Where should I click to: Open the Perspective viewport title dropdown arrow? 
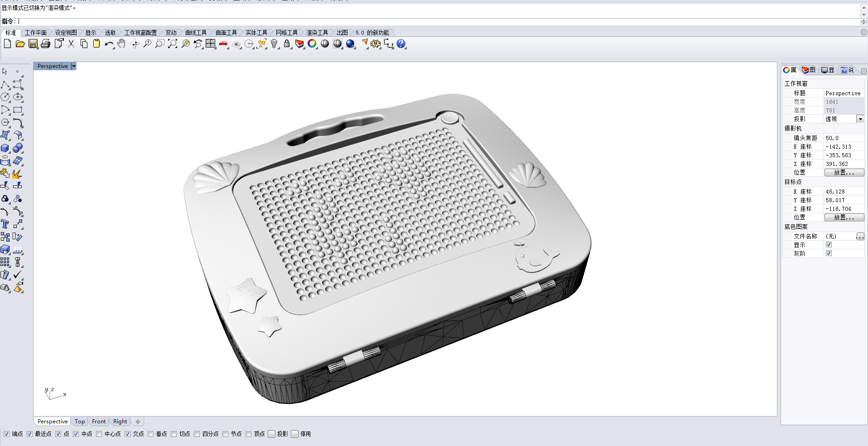pyautogui.click(x=74, y=66)
